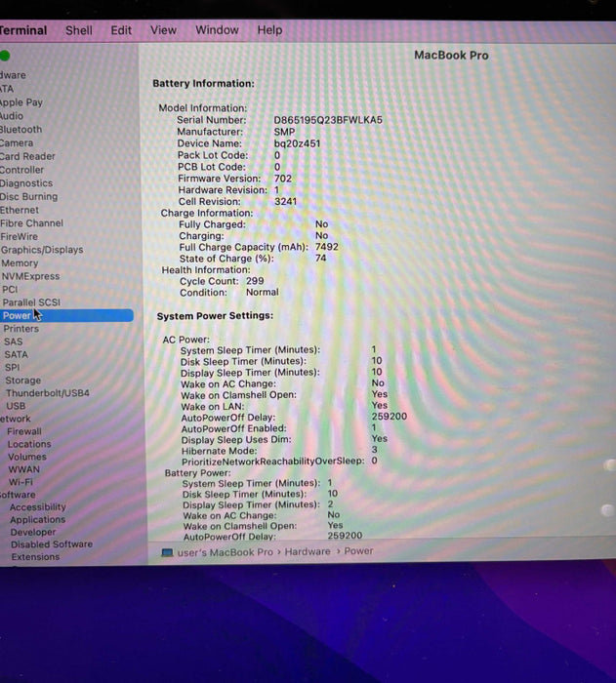This screenshot has height=683, width=616.
Task: Select Developer in sidebar
Action: click(33, 532)
